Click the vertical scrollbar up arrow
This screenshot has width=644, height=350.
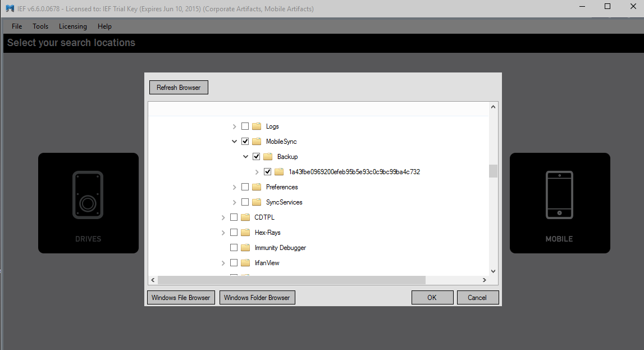click(494, 107)
